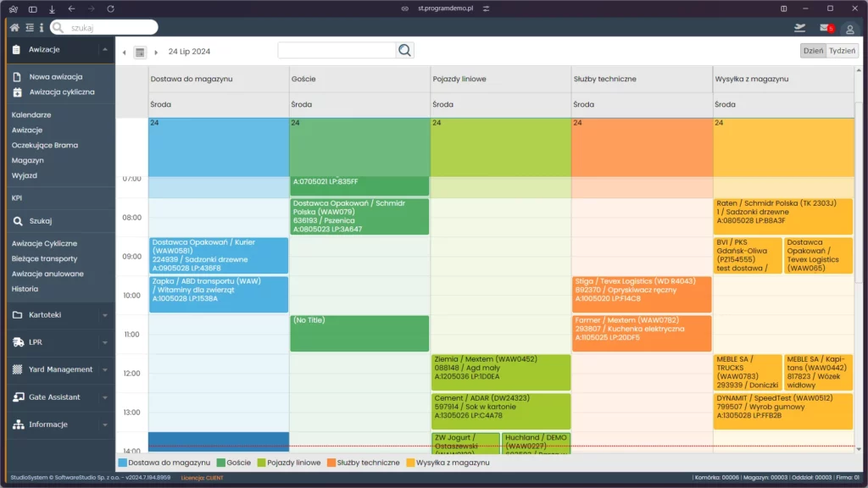The height and width of the screenshot is (488, 868).
Task: Open the user profile icon
Action: (849, 29)
